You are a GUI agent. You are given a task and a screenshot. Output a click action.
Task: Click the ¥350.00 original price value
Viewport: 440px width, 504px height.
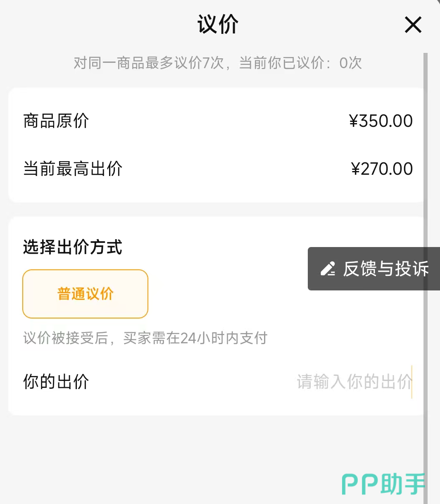point(381,121)
